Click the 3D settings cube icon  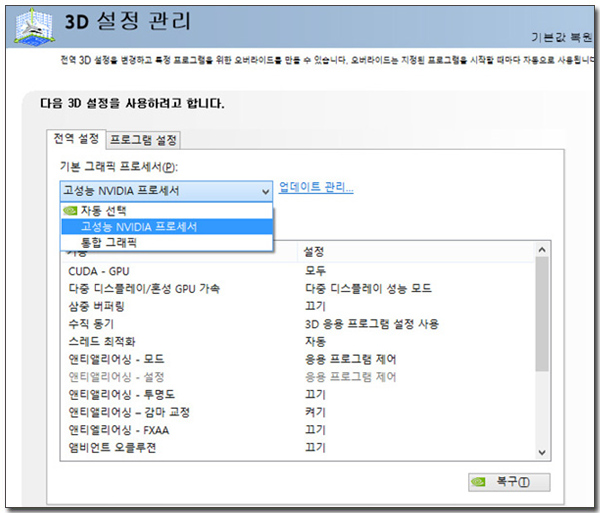pyautogui.click(x=34, y=26)
